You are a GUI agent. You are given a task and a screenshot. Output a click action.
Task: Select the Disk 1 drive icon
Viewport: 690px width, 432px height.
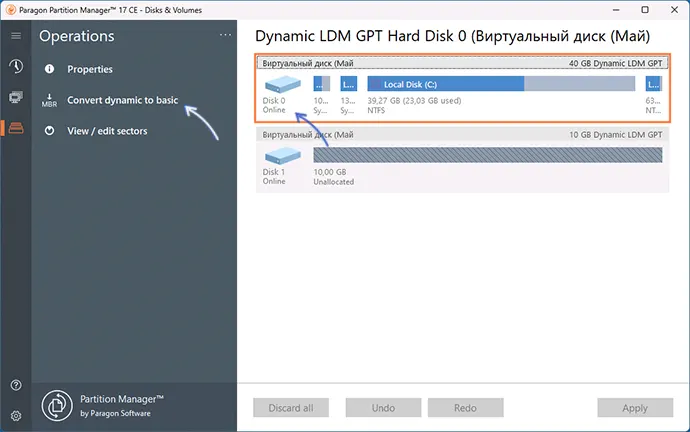coord(283,156)
